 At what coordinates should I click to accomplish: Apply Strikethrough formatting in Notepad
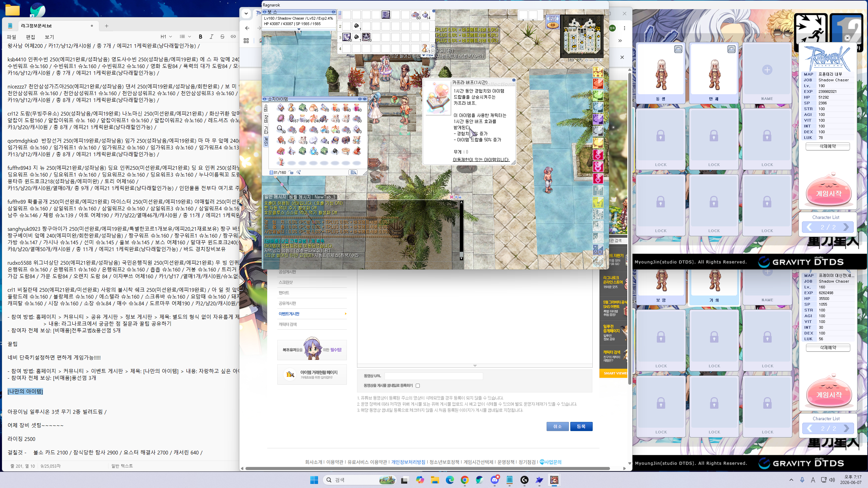(x=222, y=37)
